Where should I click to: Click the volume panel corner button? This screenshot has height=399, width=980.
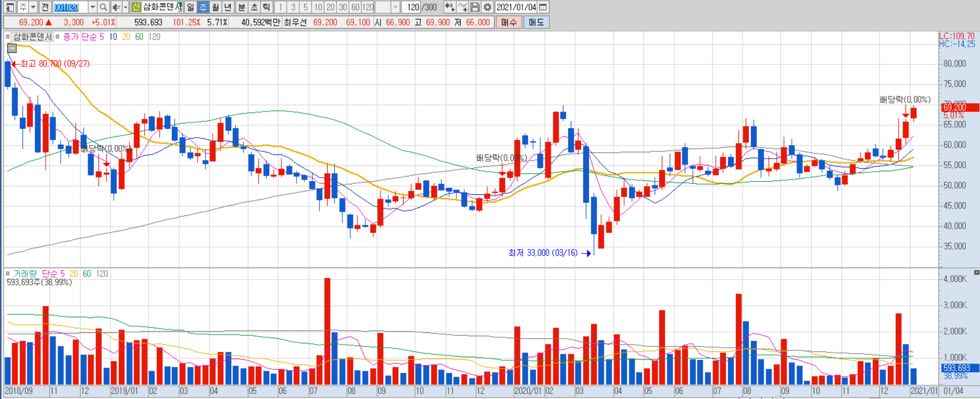[976, 272]
